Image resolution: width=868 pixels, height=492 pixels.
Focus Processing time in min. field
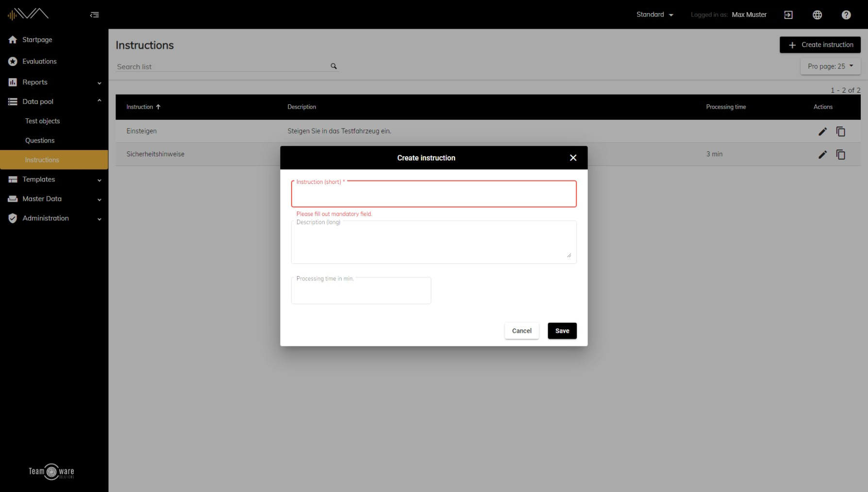(x=361, y=291)
